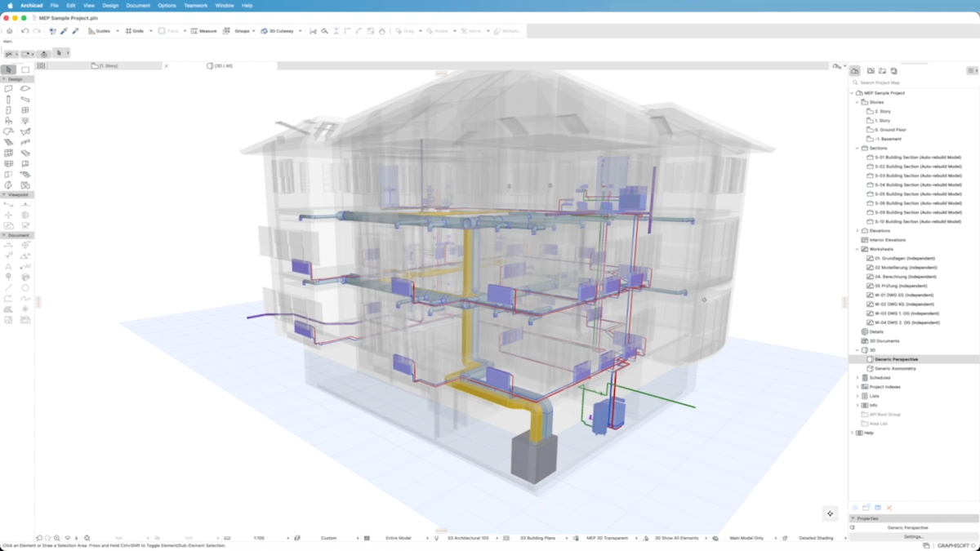
Task: Select the Arrow tool in toolbox
Action: 9,70
